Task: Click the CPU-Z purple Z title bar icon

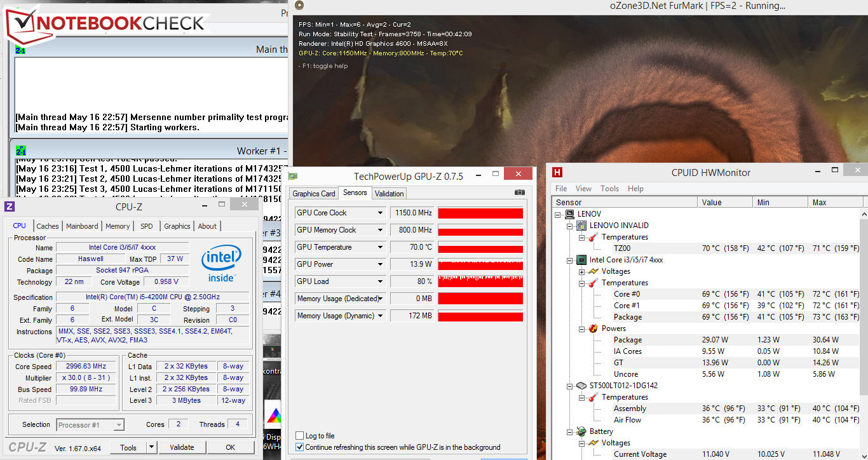Action: pyautogui.click(x=10, y=206)
